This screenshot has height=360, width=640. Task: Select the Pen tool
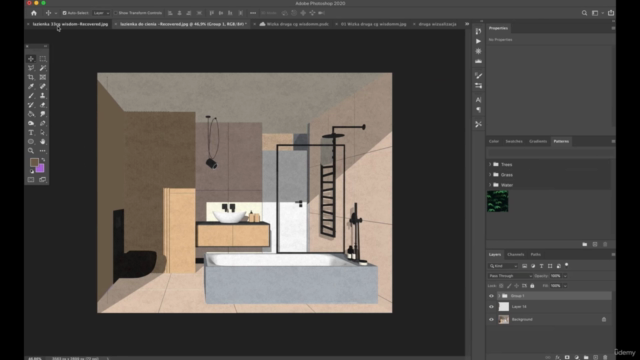point(42,123)
